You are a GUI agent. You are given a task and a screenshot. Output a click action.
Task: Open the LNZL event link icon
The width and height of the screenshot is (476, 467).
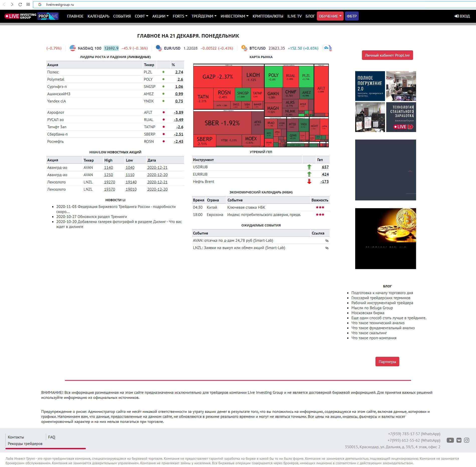pos(327,248)
